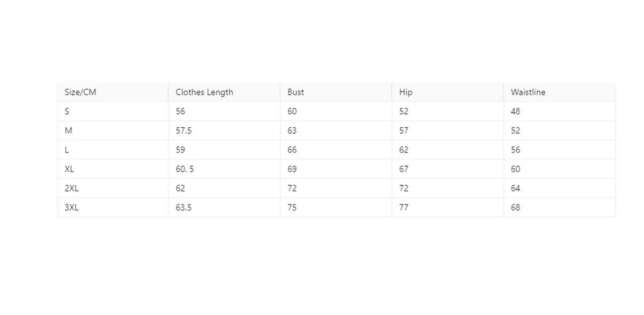Click the hip value 77
The height and width of the screenshot is (315, 644).
[404, 208]
